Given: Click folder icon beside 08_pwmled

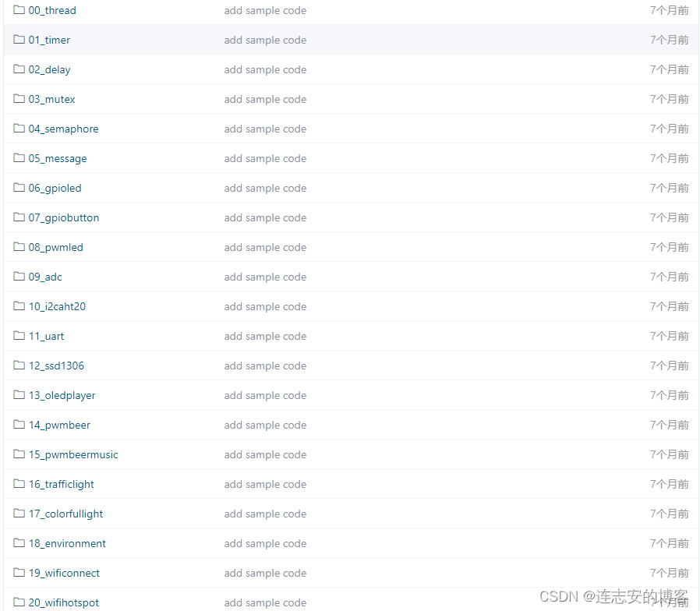Looking at the screenshot, I should point(19,247).
